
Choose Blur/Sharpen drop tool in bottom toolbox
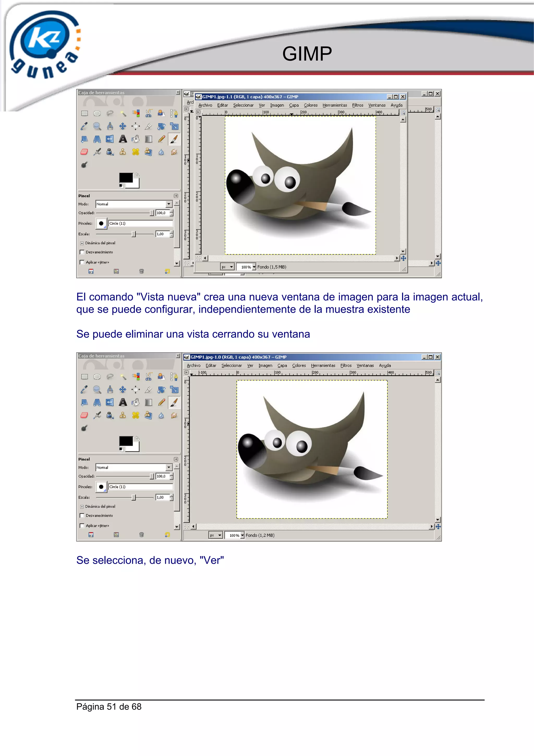coord(161,415)
